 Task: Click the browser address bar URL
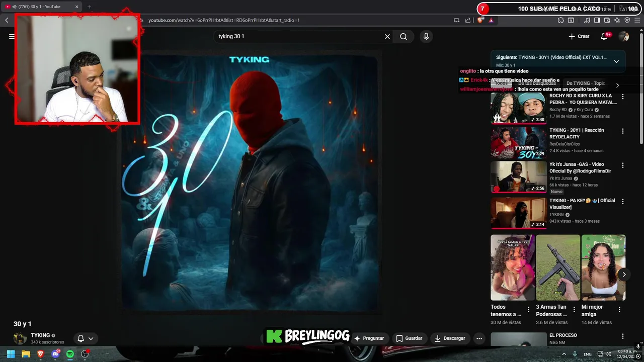(x=224, y=20)
